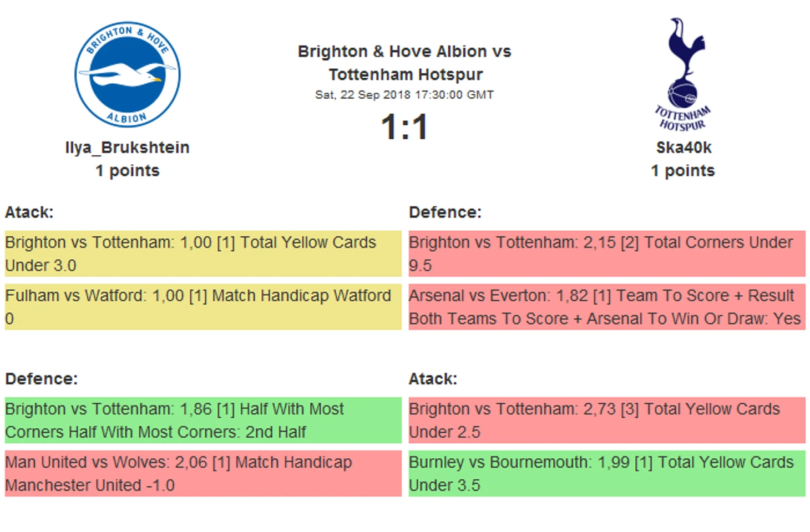Viewport: 810px width, 532px height.
Task: Select Total Yellow Cards Under 2.5 bet
Action: (606, 420)
